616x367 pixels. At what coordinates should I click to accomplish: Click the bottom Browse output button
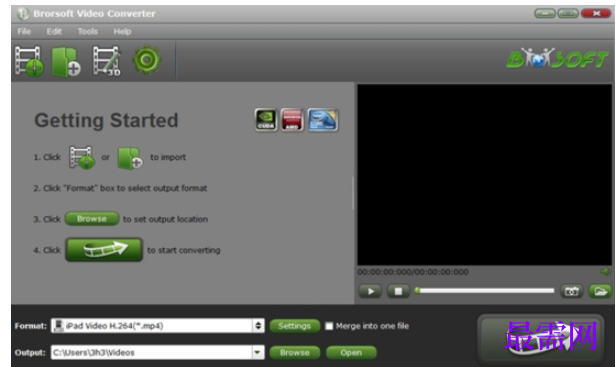point(295,352)
